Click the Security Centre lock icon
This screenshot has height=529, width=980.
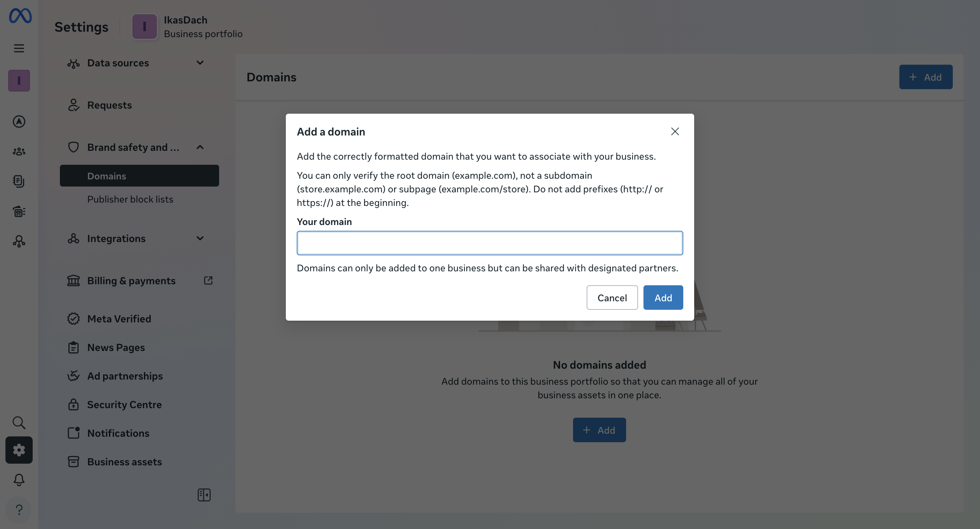tap(73, 404)
